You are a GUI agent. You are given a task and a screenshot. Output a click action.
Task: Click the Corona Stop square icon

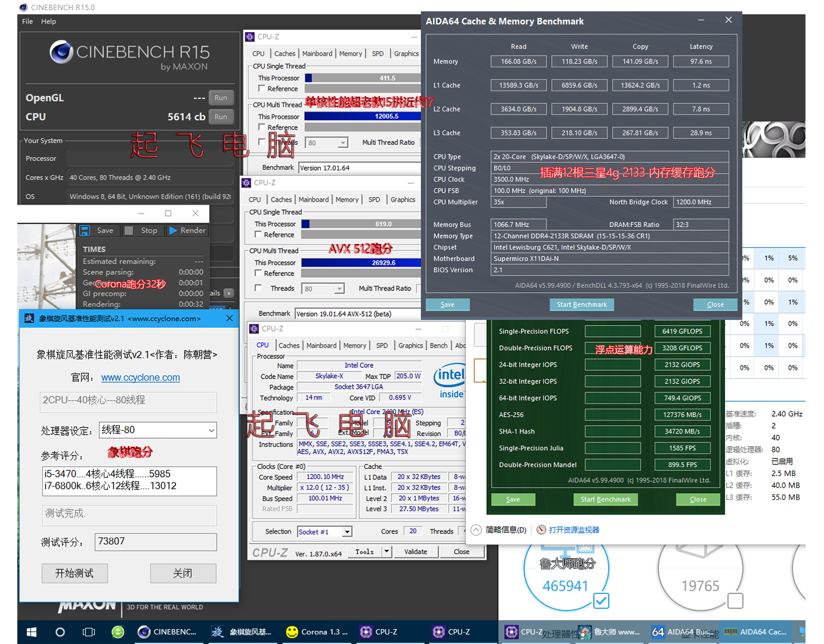click(128, 231)
